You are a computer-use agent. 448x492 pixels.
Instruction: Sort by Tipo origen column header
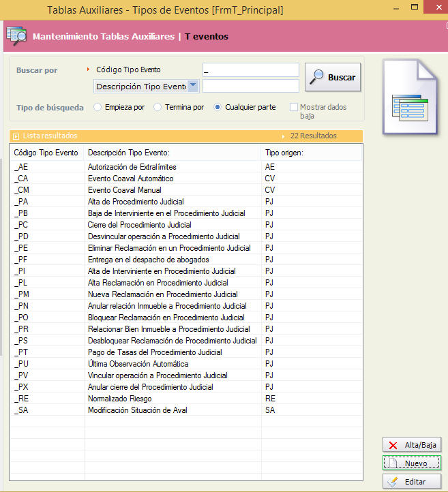[x=312, y=153]
